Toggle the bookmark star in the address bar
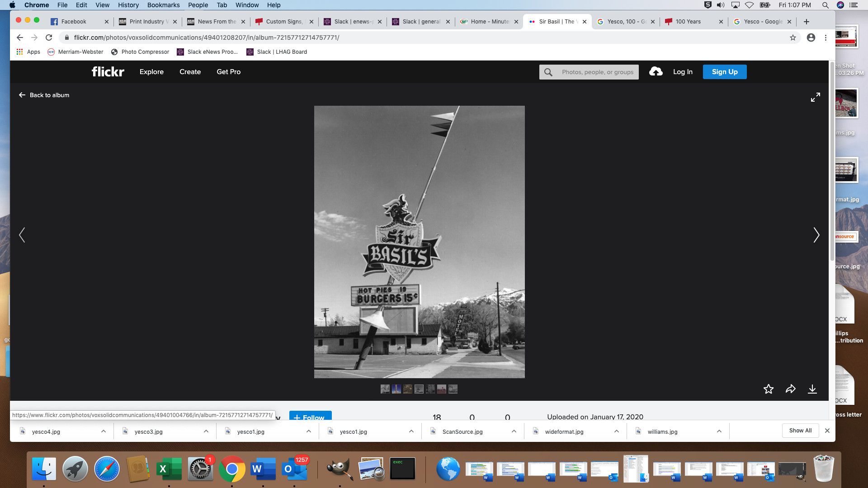This screenshot has width=868, height=488. click(x=793, y=38)
